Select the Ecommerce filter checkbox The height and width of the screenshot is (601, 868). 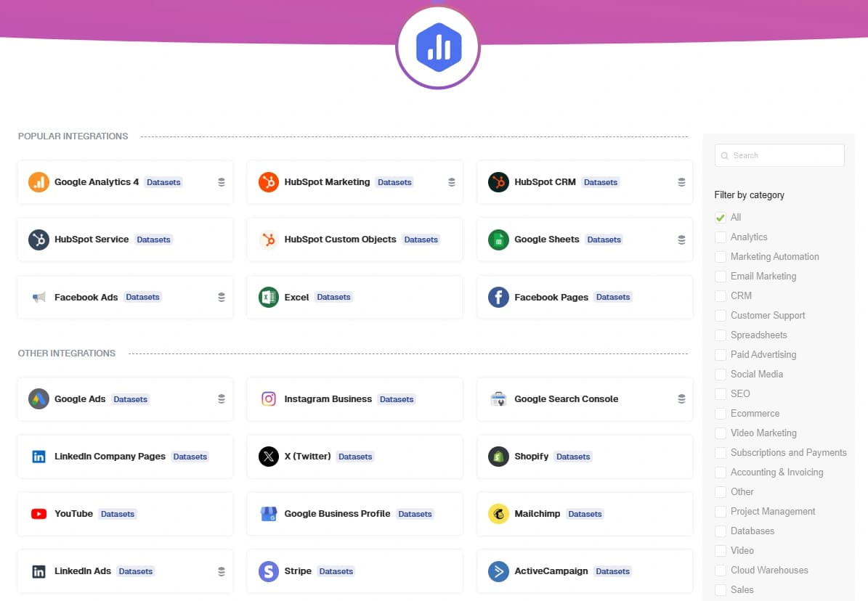[721, 414]
